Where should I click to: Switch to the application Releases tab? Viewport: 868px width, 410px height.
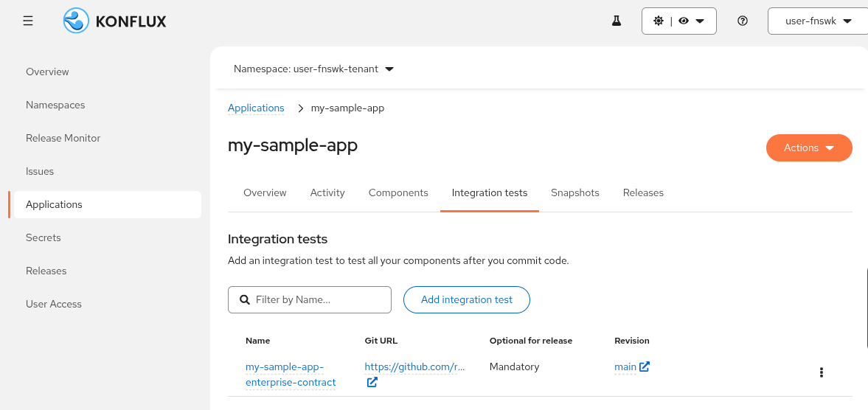642,192
